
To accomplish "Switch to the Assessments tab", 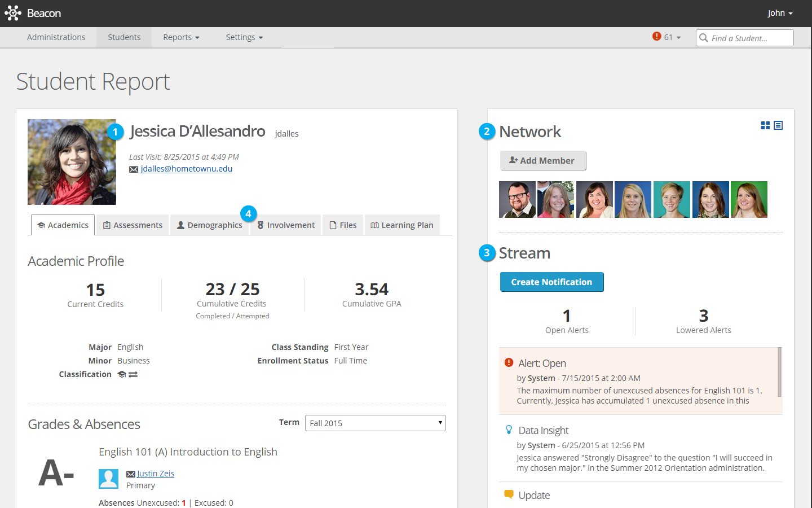I will tap(133, 225).
